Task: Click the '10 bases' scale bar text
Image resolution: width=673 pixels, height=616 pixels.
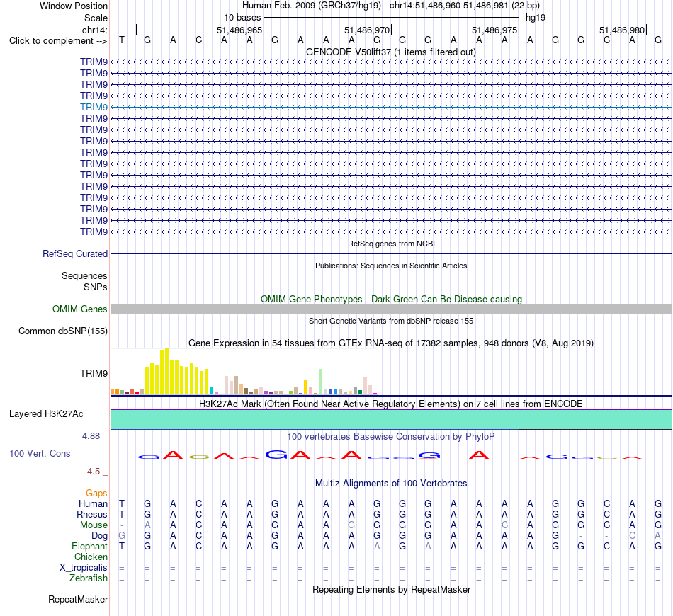Action: 242,18
